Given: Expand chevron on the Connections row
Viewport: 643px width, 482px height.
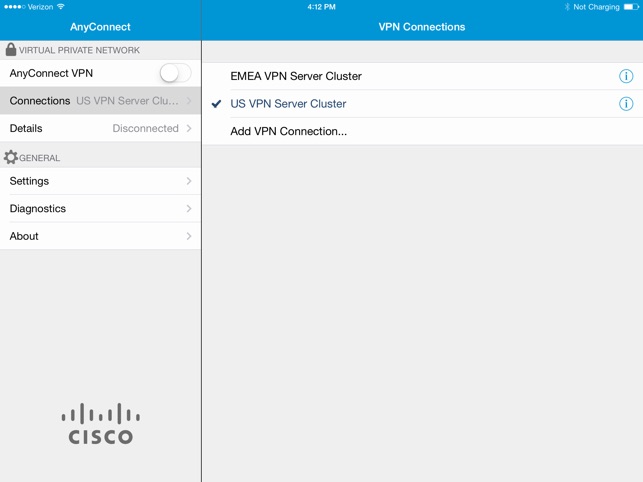Looking at the screenshot, I should point(189,101).
